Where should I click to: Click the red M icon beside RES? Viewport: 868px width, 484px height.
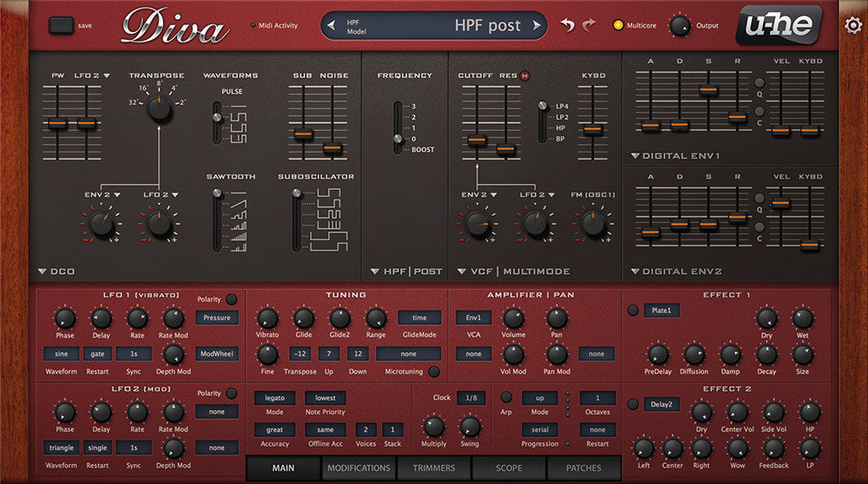coord(525,76)
